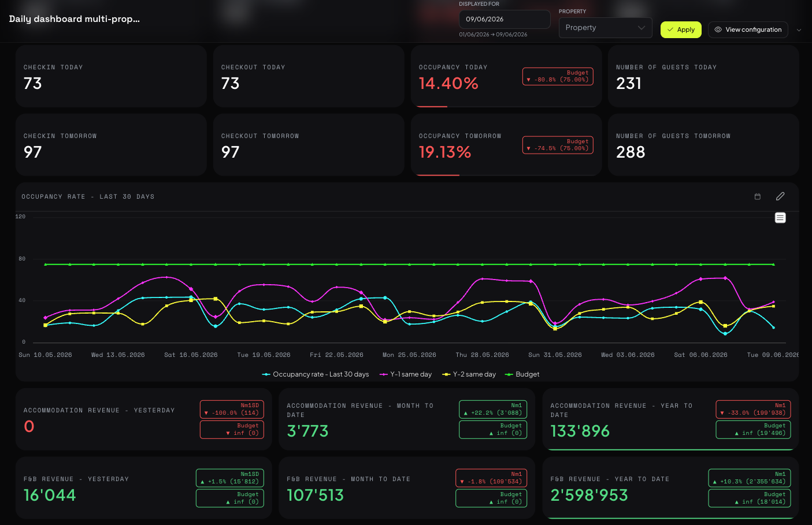Click the eye icon in View configuration
812x525 pixels.
click(718, 29)
